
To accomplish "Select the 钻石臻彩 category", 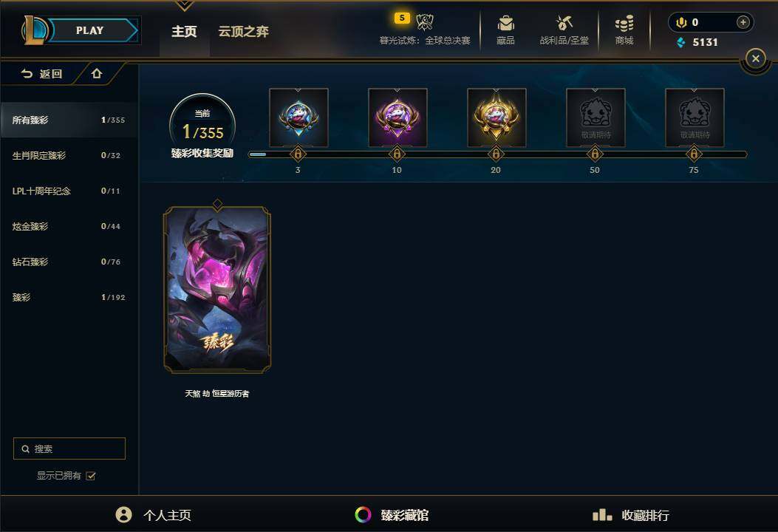I will point(69,262).
